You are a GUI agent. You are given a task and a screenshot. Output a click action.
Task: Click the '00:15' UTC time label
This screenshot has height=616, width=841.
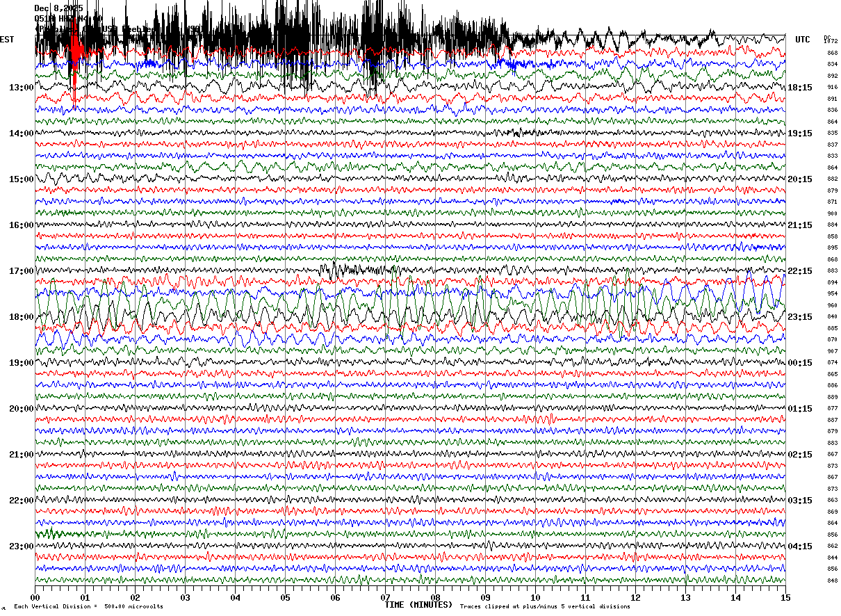(x=799, y=363)
